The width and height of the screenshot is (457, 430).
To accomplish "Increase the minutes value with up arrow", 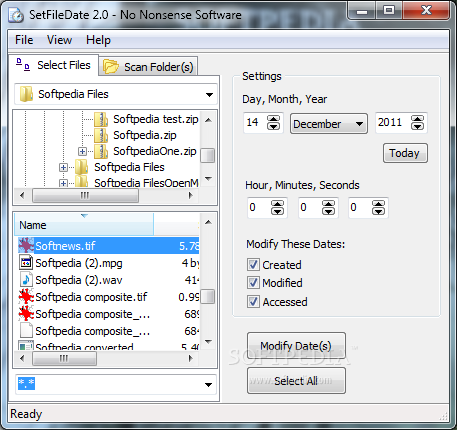I will [328, 204].
